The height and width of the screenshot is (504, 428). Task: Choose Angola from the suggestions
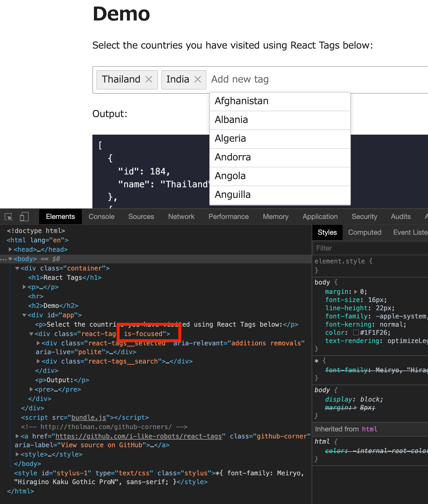[x=280, y=176]
